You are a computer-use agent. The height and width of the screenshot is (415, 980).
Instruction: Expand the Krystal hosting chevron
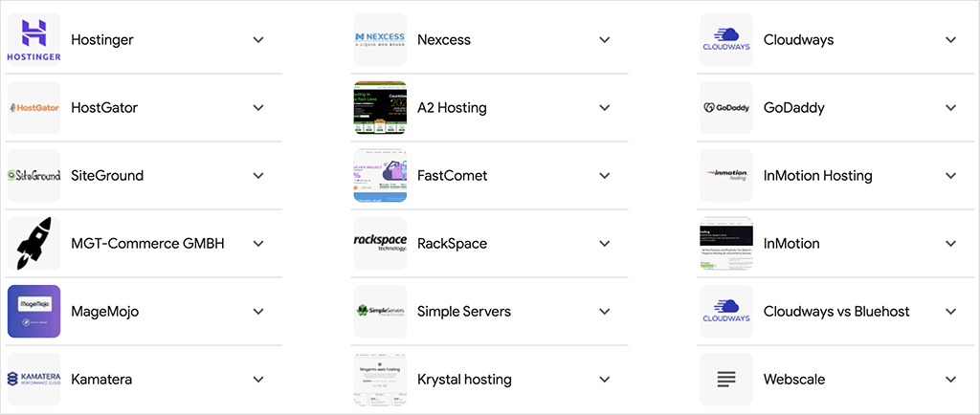coord(605,379)
